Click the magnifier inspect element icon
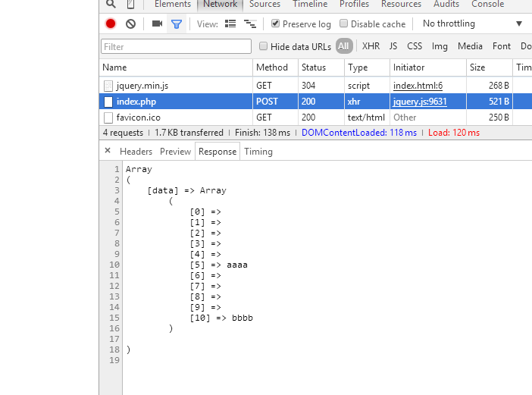The image size is (532, 395). point(111,4)
